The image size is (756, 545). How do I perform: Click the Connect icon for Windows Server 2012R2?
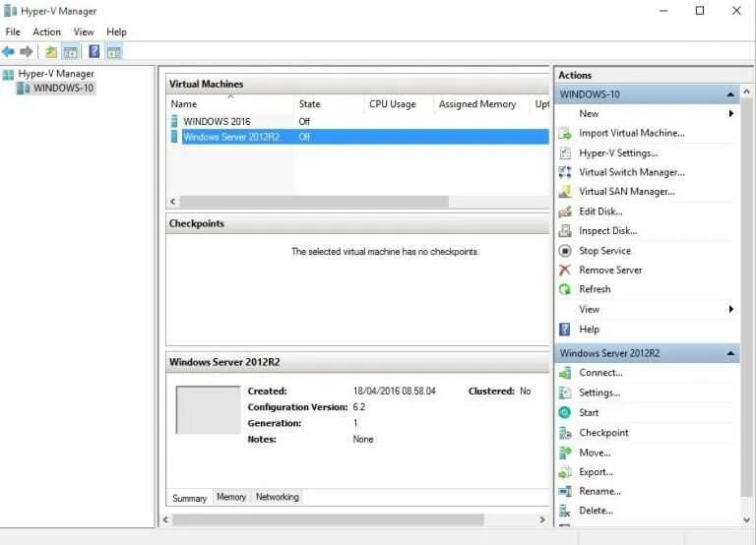565,373
